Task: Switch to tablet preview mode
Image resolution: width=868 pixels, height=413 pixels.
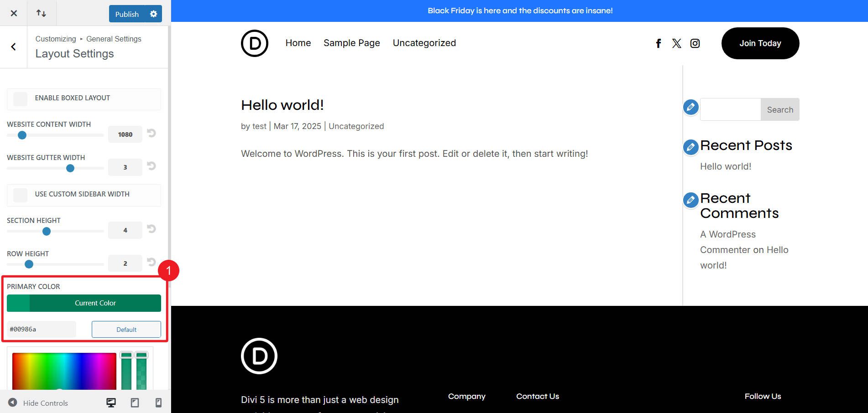Action: (x=135, y=403)
